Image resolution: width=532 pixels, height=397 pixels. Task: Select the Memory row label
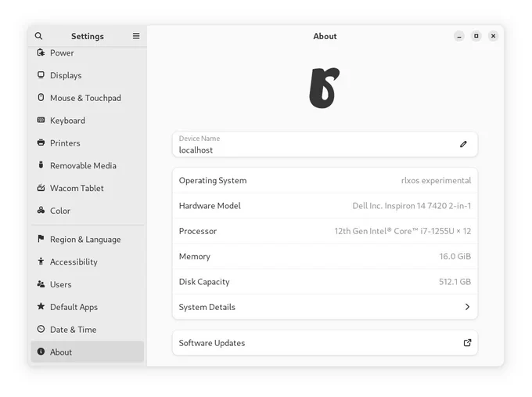pos(194,256)
